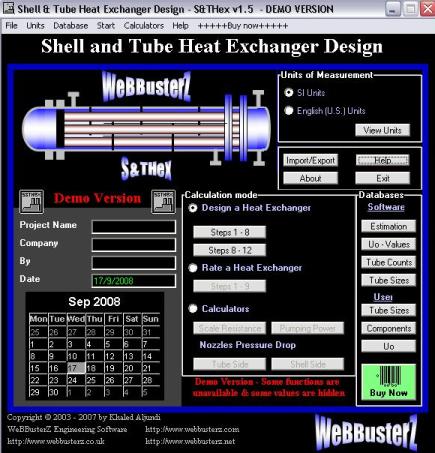The width and height of the screenshot is (435, 453).
Task: Click the heat exchanger diagram image
Action: 147,128
